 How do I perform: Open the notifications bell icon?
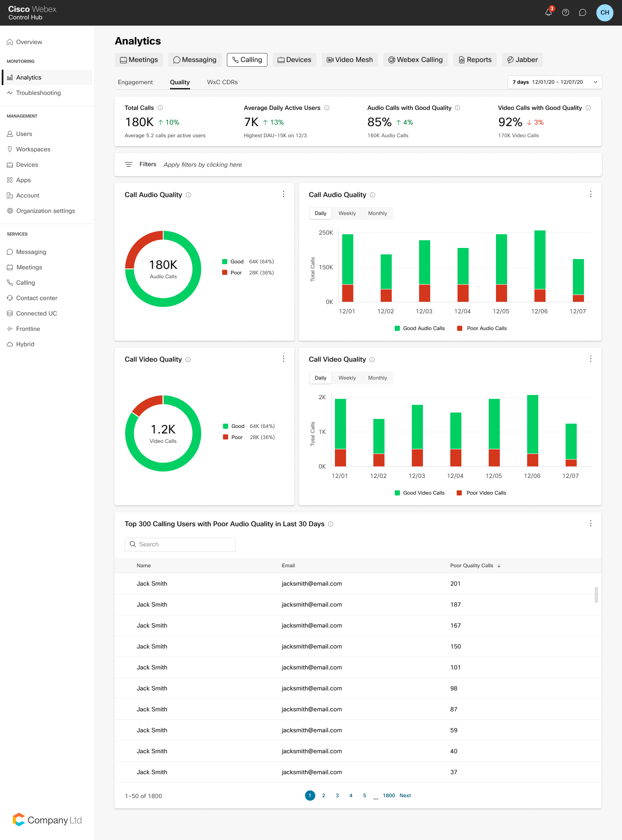tap(549, 13)
